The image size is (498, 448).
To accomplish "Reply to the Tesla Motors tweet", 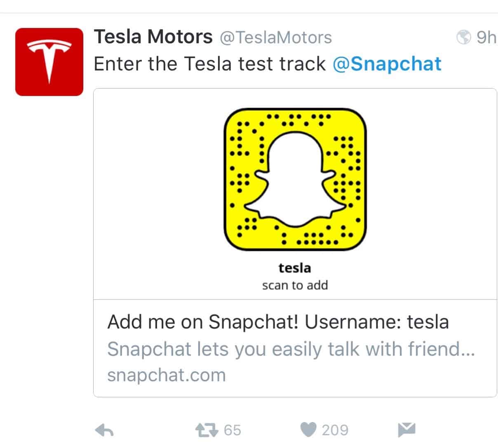I will click(104, 431).
